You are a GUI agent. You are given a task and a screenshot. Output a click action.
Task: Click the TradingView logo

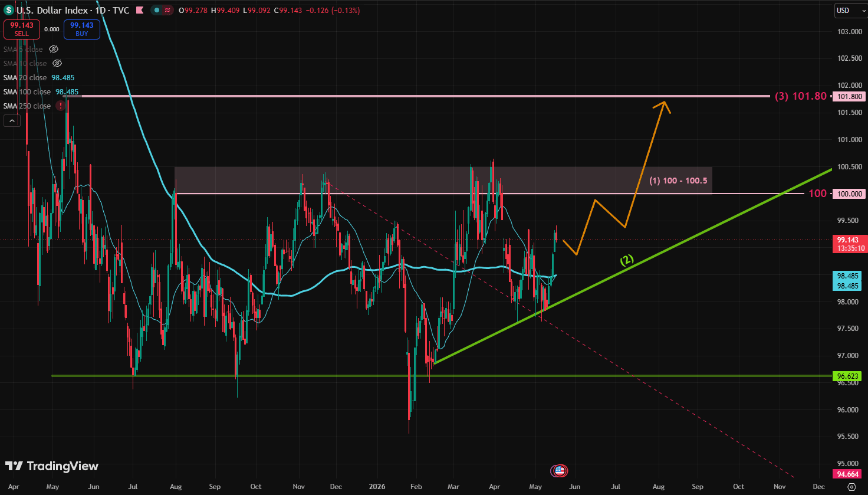pyautogui.click(x=52, y=466)
